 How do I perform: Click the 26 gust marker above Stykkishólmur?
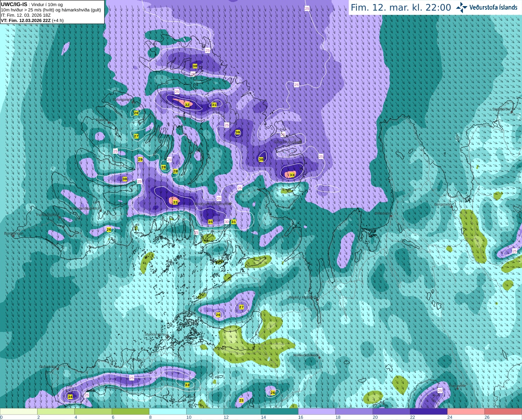[218, 315]
